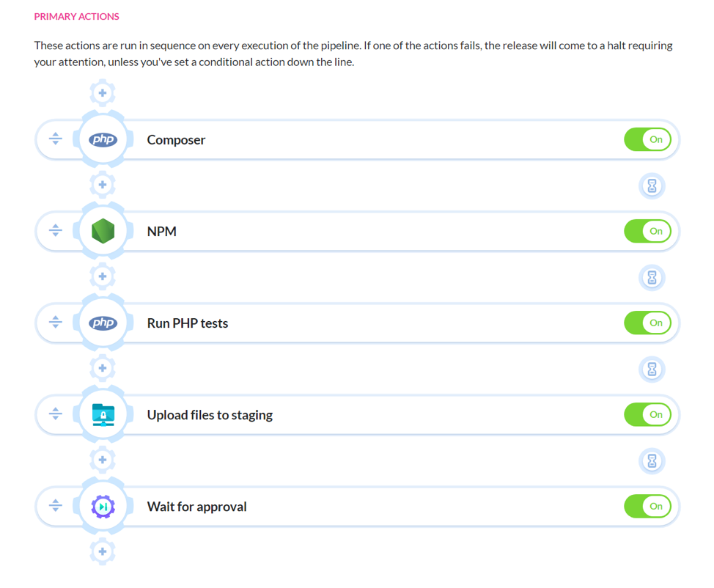Add a new action above Composer
The width and height of the screenshot is (714, 588).
(x=103, y=92)
